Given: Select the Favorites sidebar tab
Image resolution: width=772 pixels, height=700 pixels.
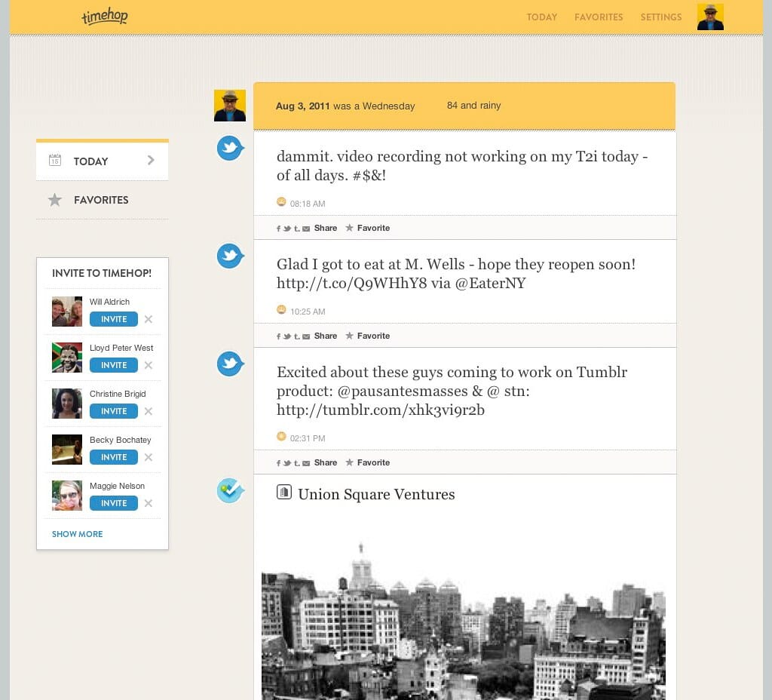Looking at the screenshot, I should (103, 200).
